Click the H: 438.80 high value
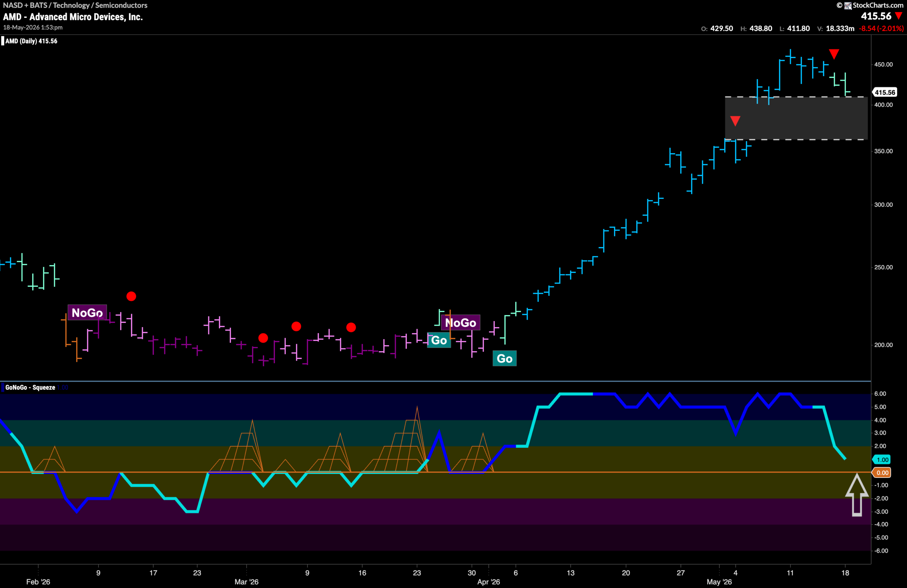 point(756,29)
